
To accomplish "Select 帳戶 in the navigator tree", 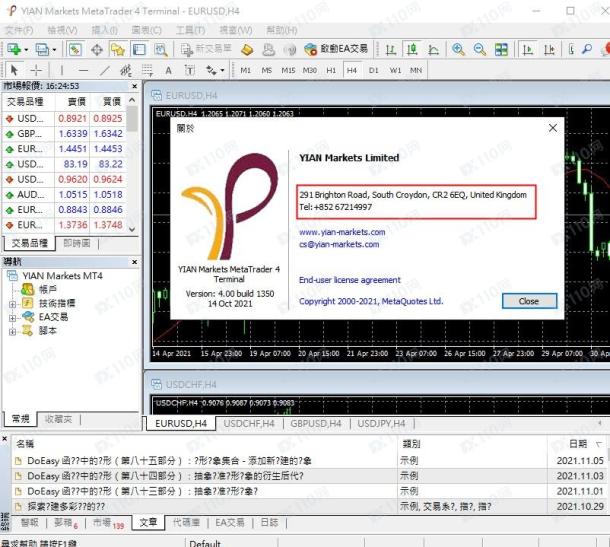I will (x=47, y=289).
